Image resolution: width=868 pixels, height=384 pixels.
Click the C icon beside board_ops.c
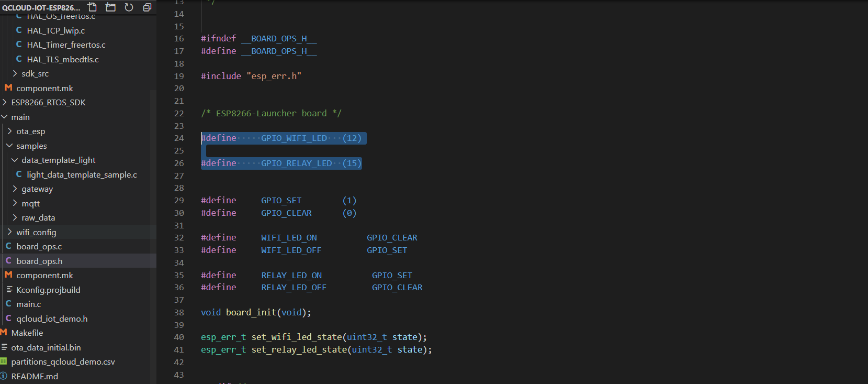[8, 246]
